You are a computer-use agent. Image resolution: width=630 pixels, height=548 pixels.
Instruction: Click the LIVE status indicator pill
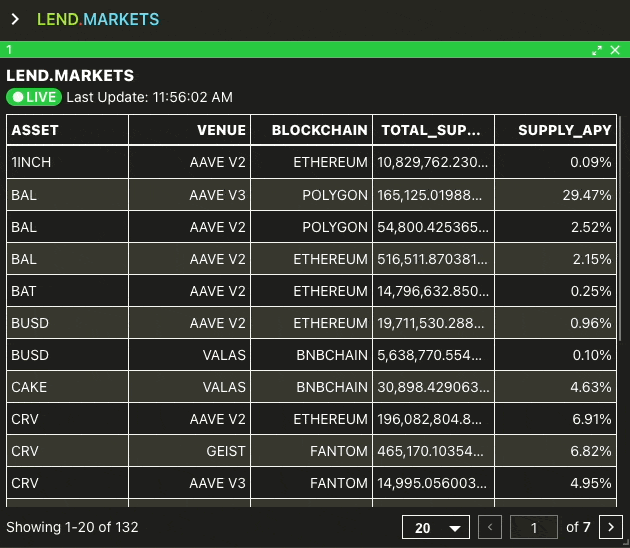(x=34, y=97)
